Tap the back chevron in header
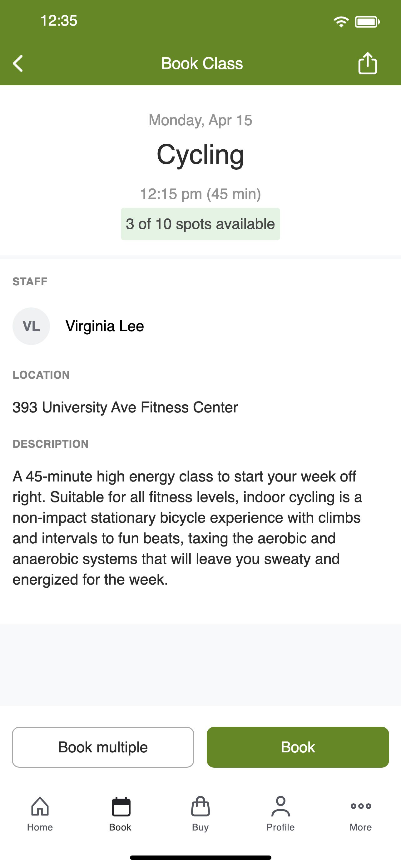 18,63
